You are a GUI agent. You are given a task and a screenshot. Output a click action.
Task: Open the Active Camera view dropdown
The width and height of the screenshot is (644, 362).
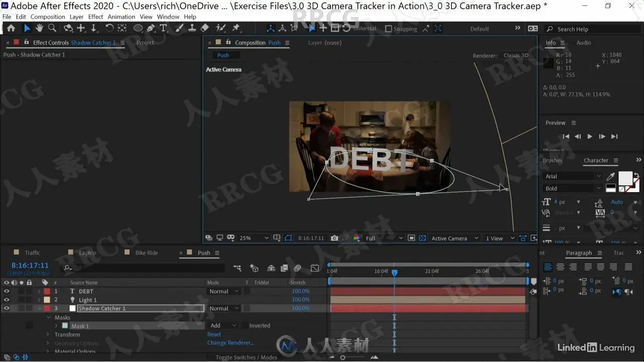pos(455,238)
